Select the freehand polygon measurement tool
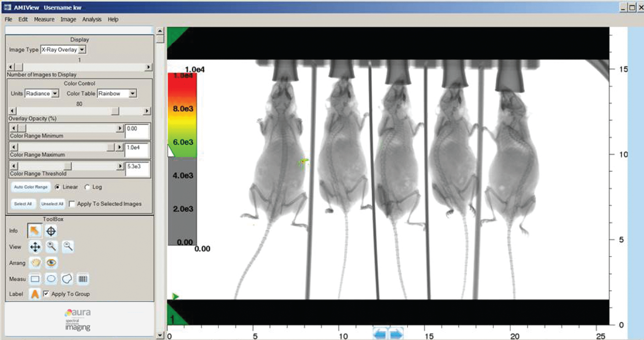The image size is (644, 340). (x=67, y=279)
